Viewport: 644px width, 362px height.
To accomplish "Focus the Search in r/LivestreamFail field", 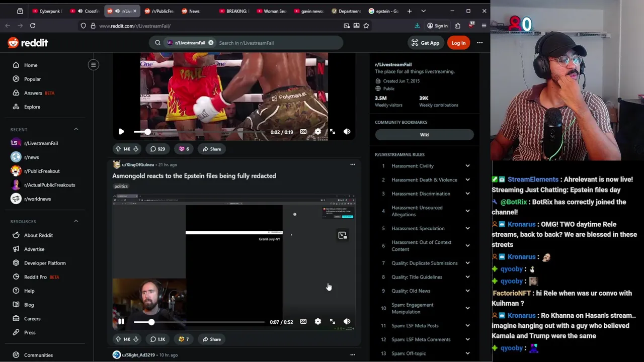I will point(278,43).
